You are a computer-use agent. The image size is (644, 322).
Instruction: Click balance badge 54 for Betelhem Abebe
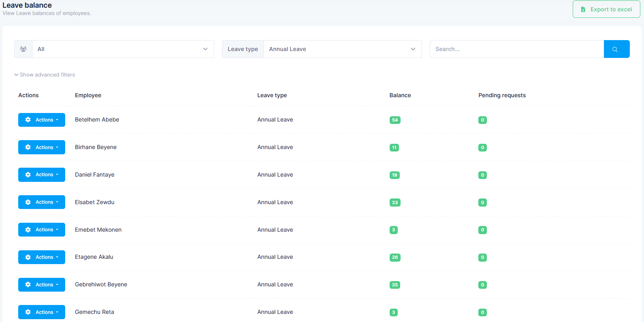[x=395, y=120]
